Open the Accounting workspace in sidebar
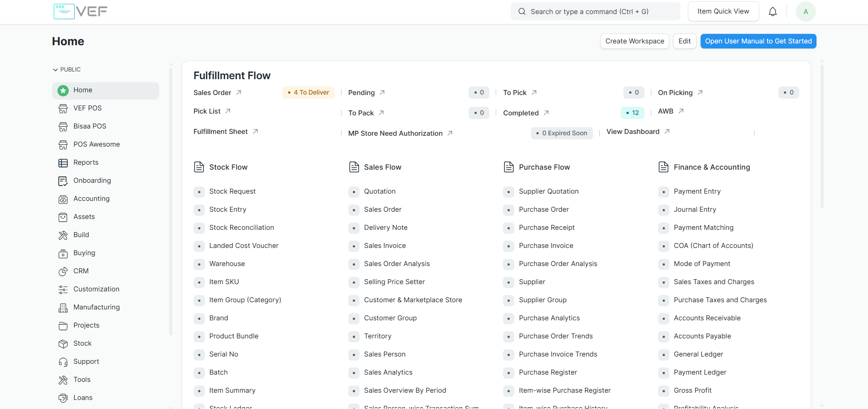 point(91,199)
